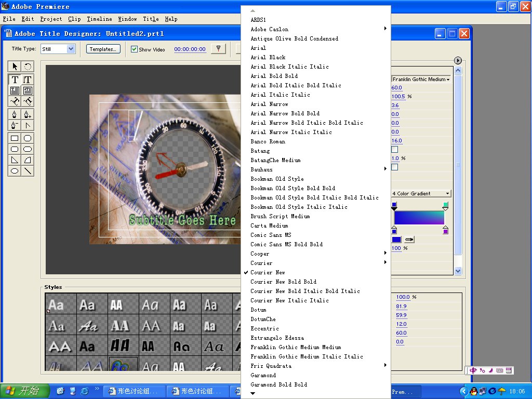Open the properties panel flyout menu arrow
Screen dimensions: 532x399
[458, 60]
